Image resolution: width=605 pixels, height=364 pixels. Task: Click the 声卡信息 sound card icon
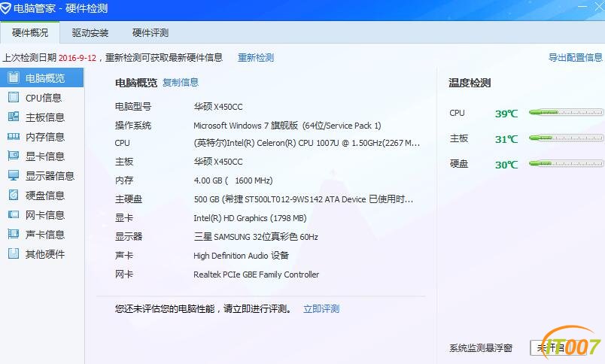coord(13,234)
